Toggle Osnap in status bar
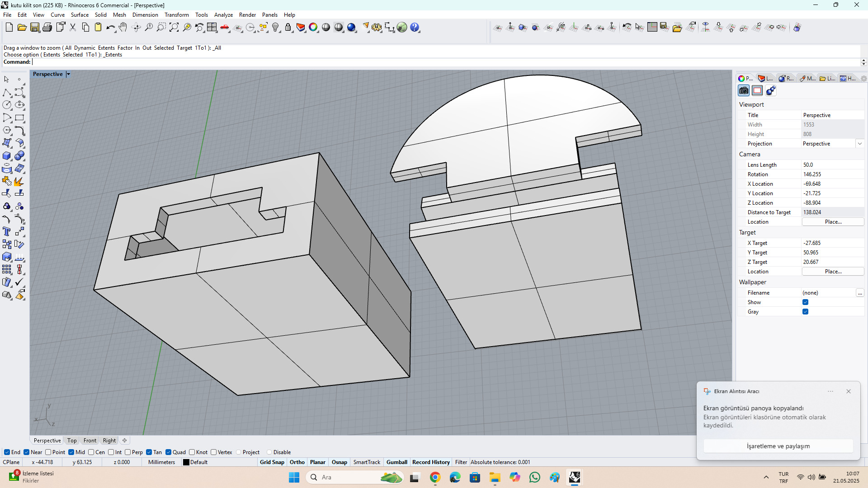868x488 pixels. pos(339,462)
